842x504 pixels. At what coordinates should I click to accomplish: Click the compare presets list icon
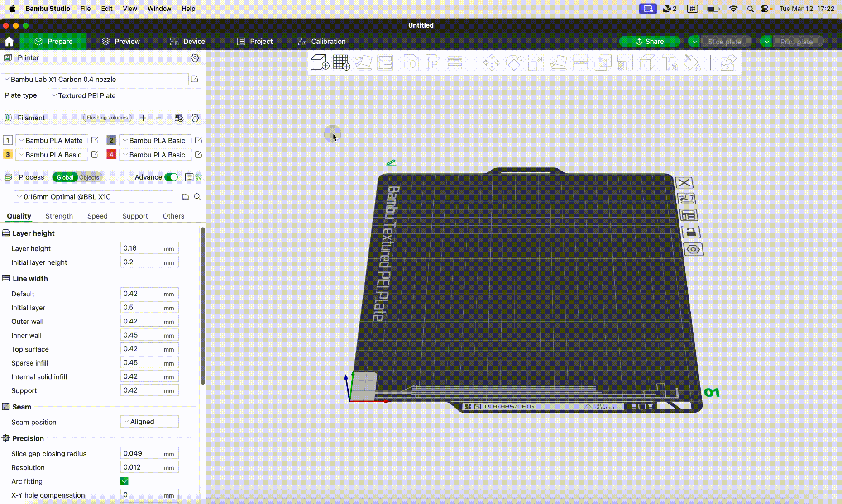[x=189, y=177]
